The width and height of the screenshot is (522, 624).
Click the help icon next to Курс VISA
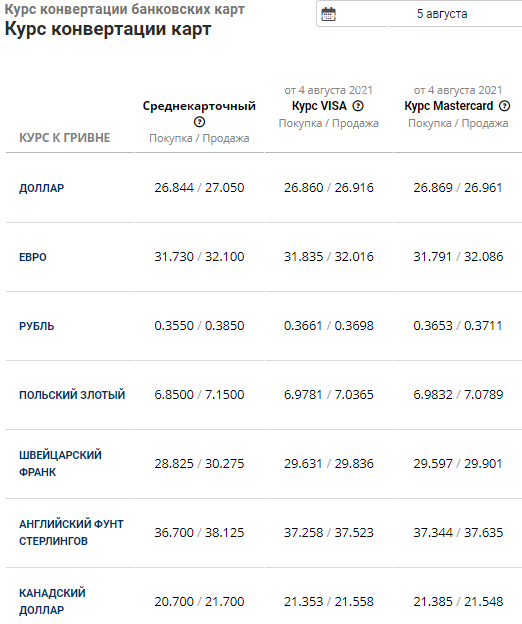click(358, 106)
